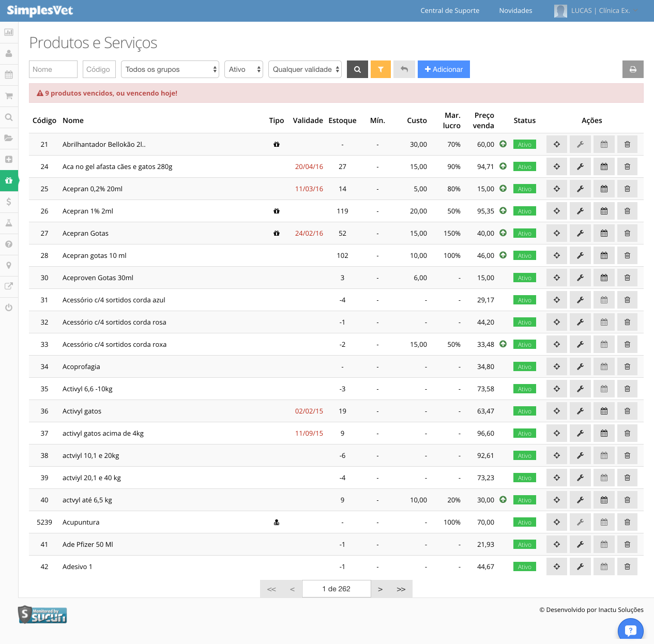Click move arrows icon for Acupuntura row
The height and width of the screenshot is (644, 654).
pyautogui.click(x=557, y=522)
